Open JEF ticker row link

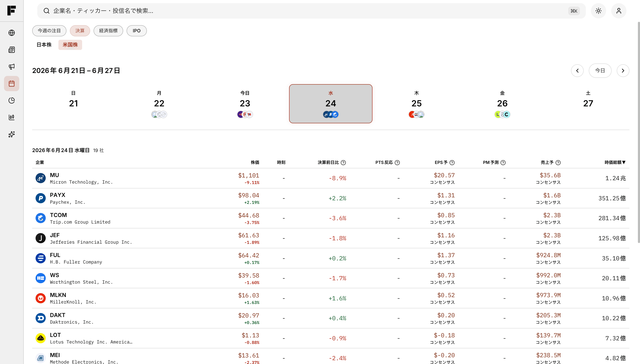(55, 235)
